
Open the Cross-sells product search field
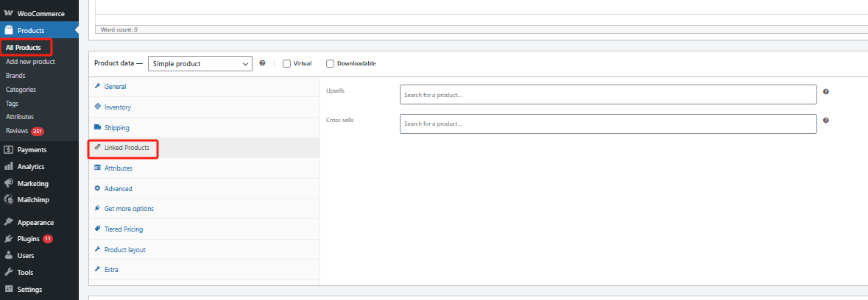[x=607, y=124]
